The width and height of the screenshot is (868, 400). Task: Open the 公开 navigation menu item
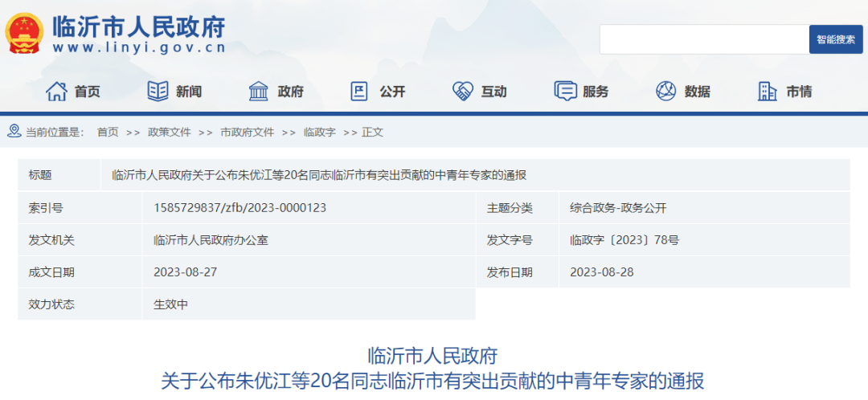click(392, 92)
